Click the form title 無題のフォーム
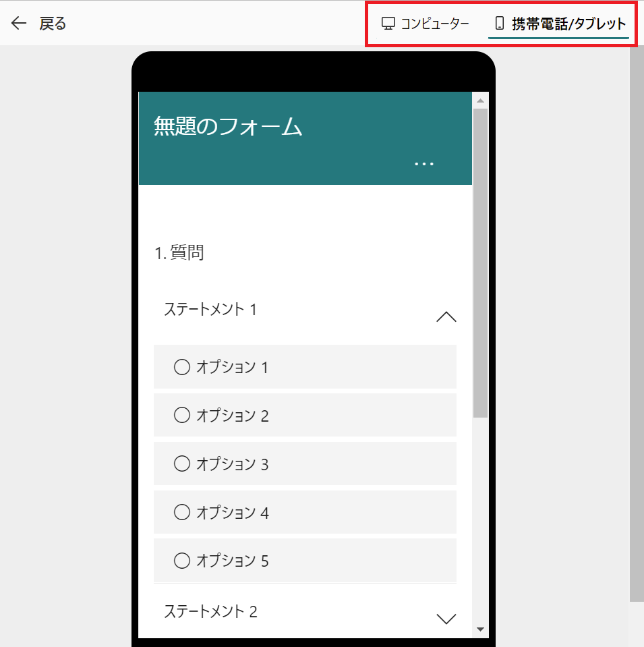The height and width of the screenshot is (647, 644). point(228,126)
